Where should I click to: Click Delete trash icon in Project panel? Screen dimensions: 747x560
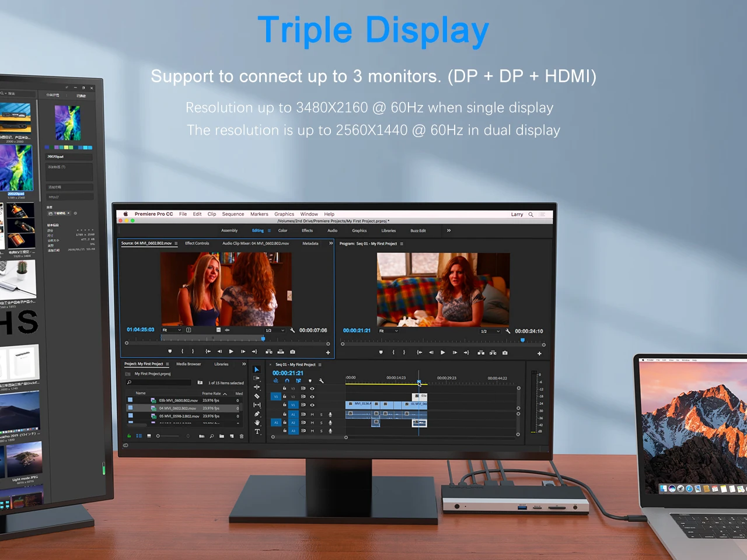pyautogui.click(x=242, y=436)
